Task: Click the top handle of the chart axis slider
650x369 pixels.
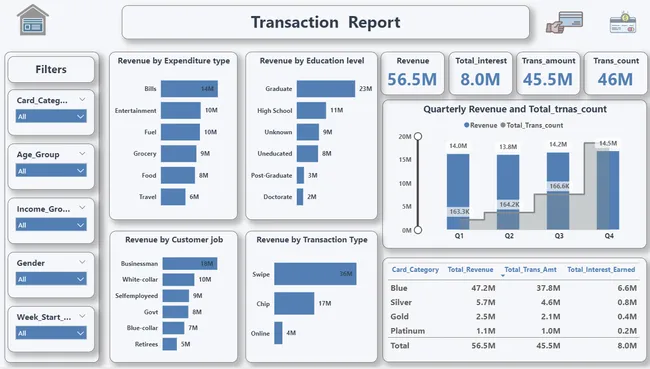Action: click(418, 136)
